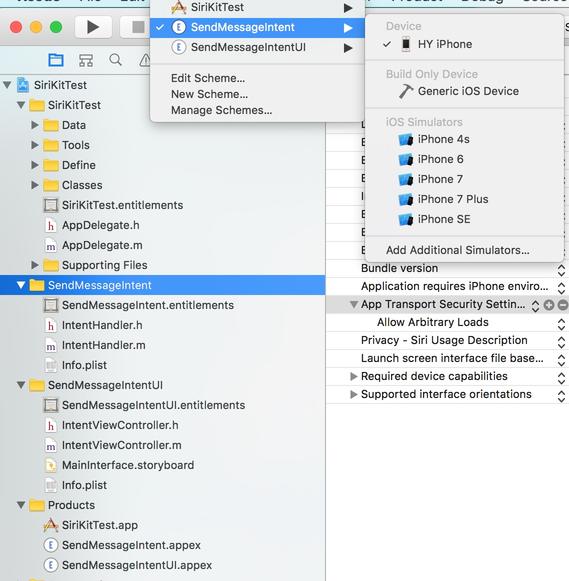This screenshot has height=581, width=569.
Task: Open the Find navigator magnifier icon
Action: pos(116,60)
